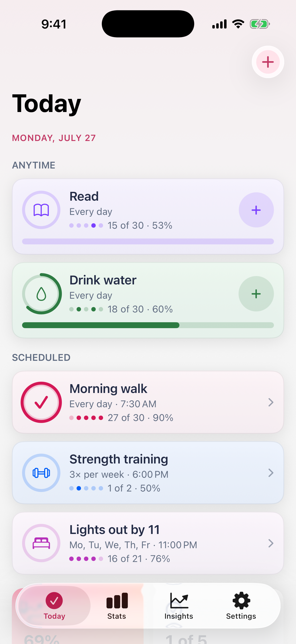Click the Read habit purple progress bar
The image size is (296, 644).
click(x=148, y=241)
